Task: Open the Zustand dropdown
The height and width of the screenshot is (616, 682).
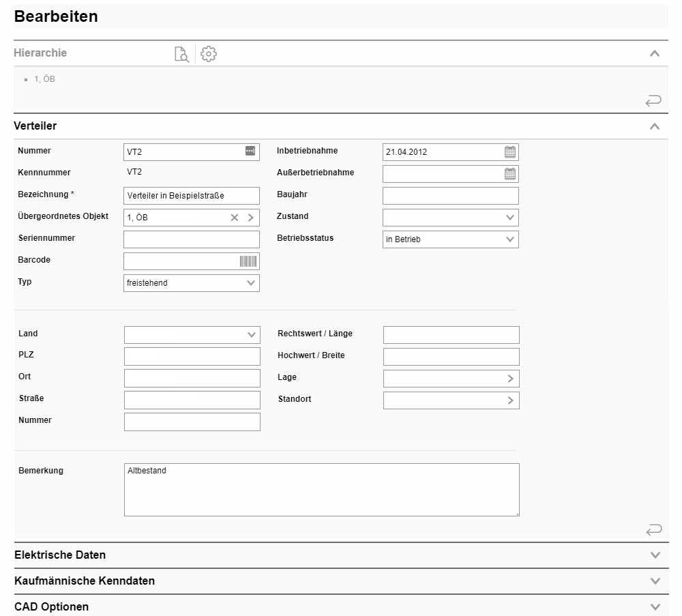Action: 509,218
